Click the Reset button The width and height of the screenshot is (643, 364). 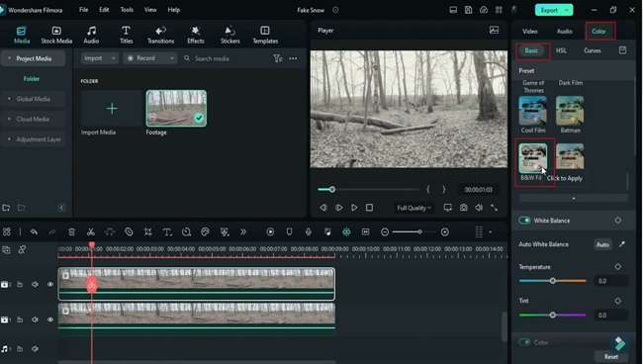pyautogui.click(x=611, y=357)
